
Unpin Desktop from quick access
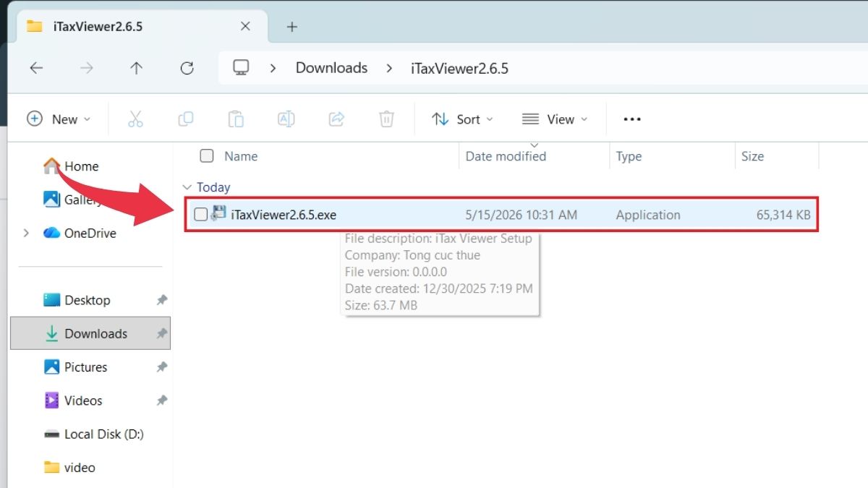click(x=162, y=300)
